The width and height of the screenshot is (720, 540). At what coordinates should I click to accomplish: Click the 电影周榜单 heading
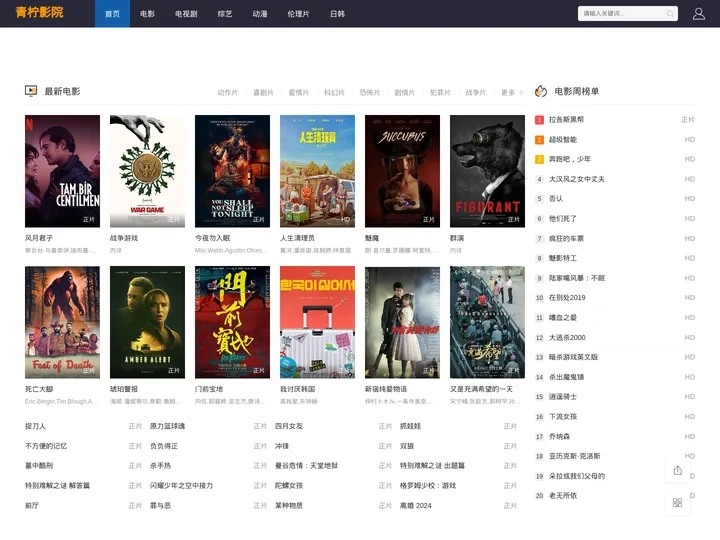pyautogui.click(x=576, y=91)
